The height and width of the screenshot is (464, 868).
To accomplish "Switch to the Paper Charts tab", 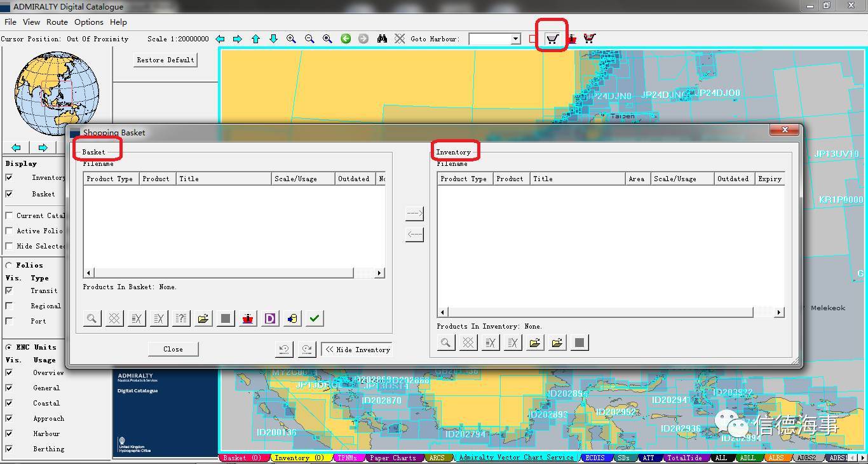I will click(x=393, y=458).
